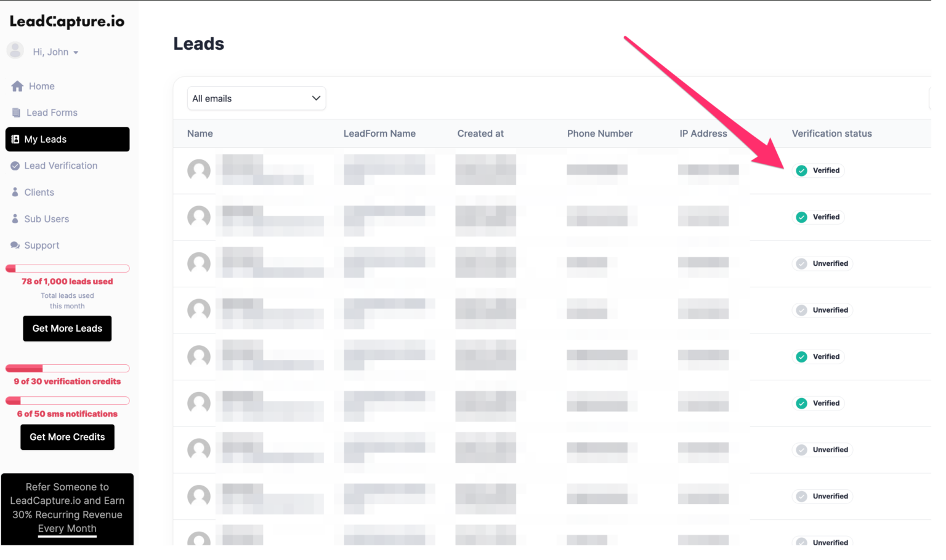Select the Home icon in the sidebar
Image resolution: width=946 pixels, height=560 pixels.
point(17,86)
